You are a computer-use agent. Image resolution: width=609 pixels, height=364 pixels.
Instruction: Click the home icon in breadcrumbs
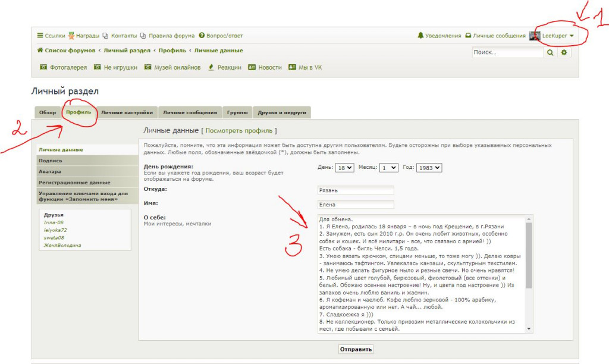coord(40,51)
